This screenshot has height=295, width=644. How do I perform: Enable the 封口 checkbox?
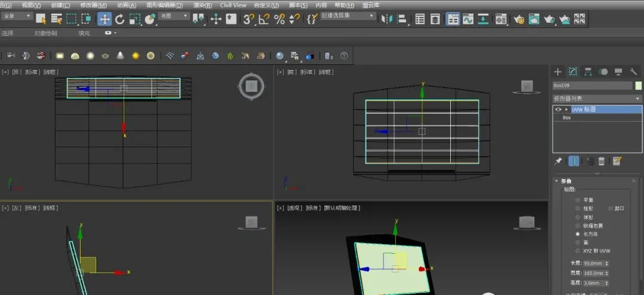(x=611, y=209)
